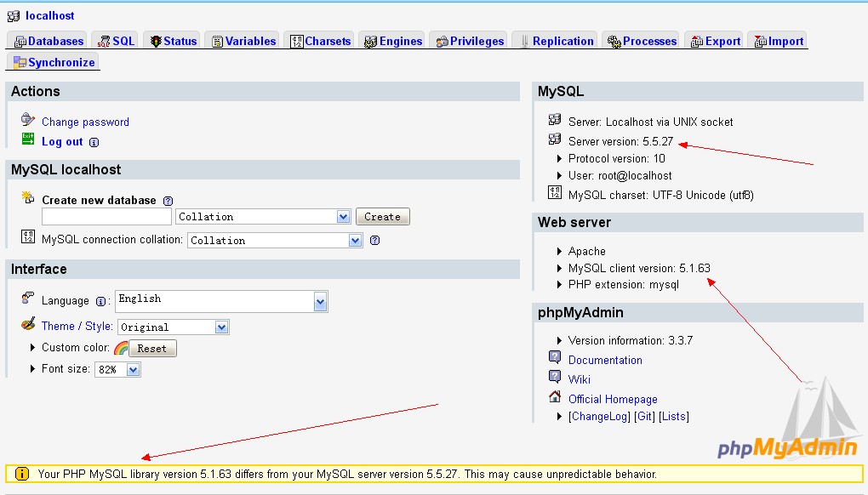Image resolution: width=868 pixels, height=495 pixels.
Task: Switch to the SQL tab
Action: tap(117, 41)
